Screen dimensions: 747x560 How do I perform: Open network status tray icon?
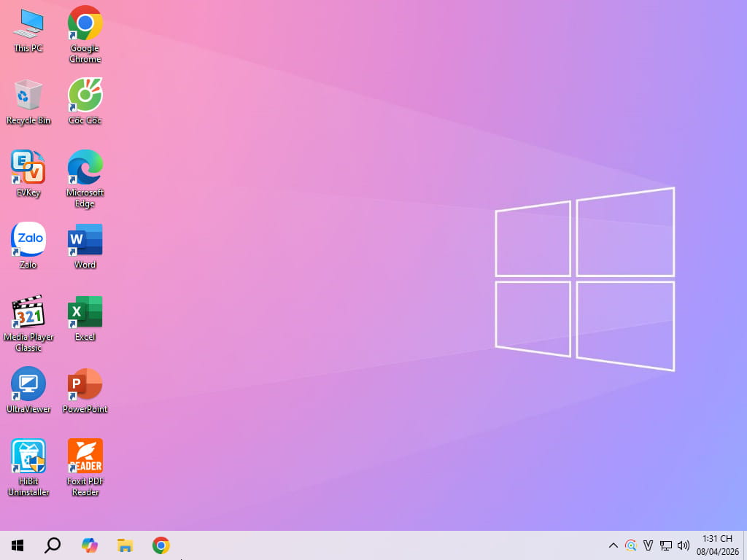(665, 545)
